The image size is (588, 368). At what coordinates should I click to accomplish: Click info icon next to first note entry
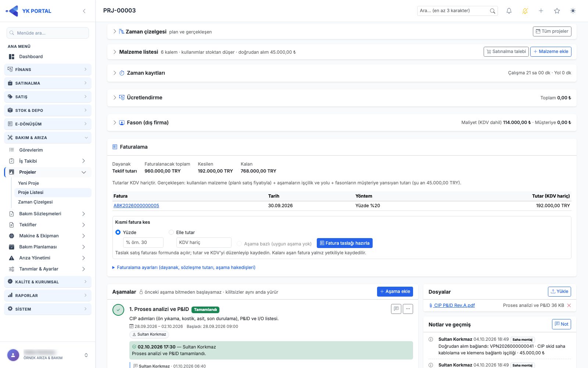click(x=431, y=339)
